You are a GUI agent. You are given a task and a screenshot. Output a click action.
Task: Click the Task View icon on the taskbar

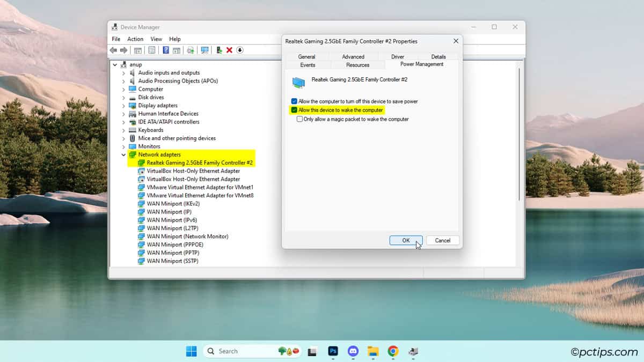(312, 352)
